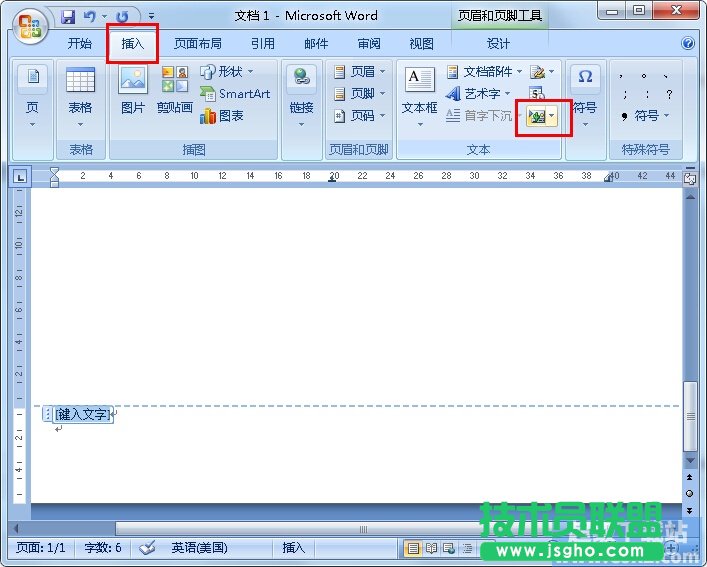707x567 pixels.
Task: Click the spelling check icon in status bar
Action: tap(147, 548)
